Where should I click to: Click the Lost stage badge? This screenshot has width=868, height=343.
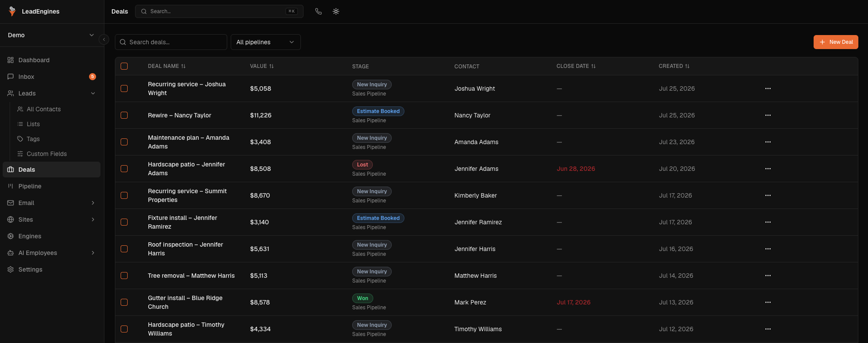coord(362,165)
